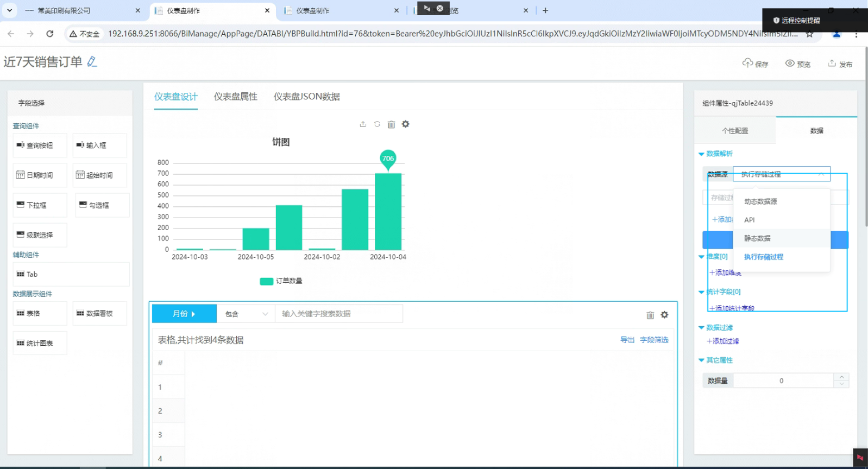Delete the chart with its trash icon
Image resolution: width=868 pixels, height=469 pixels.
click(x=391, y=124)
